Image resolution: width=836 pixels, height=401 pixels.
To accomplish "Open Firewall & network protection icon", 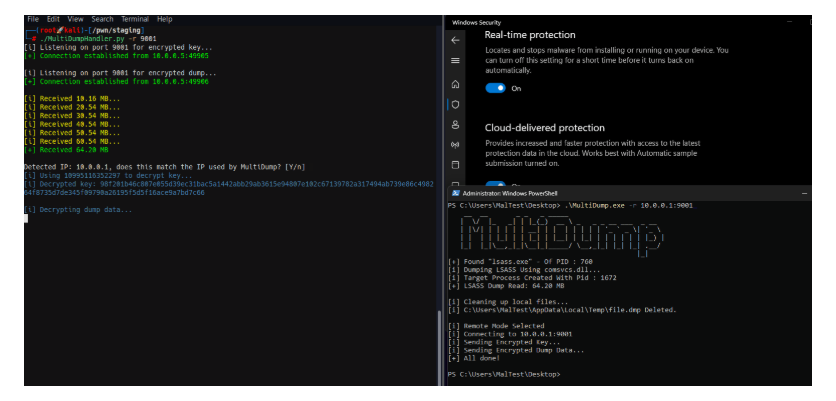I will [455, 145].
